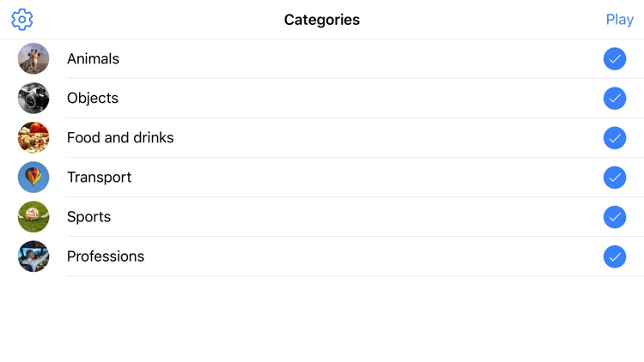Image resolution: width=644 pixels, height=362 pixels.
Task: Select the Sports category text
Action: pyautogui.click(x=88, y=216)
